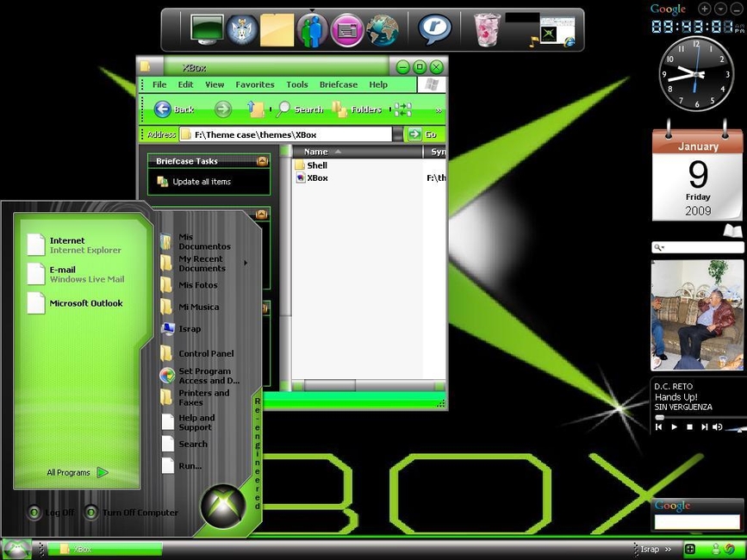Click the Xbox Start button on taskbar
Viewport: 747px width, 560px height.
pos(16,549)
